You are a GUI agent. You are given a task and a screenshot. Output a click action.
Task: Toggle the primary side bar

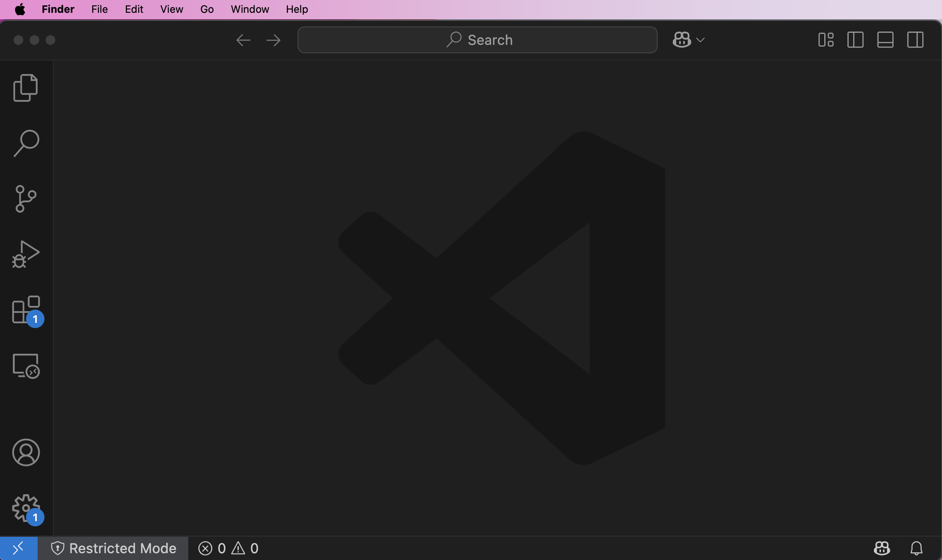coord(855,40)
